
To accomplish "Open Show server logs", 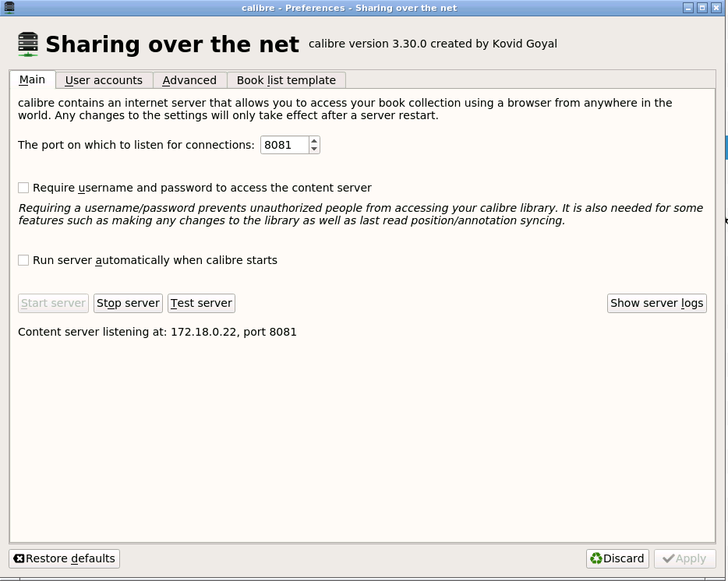I will coord(656,303).
